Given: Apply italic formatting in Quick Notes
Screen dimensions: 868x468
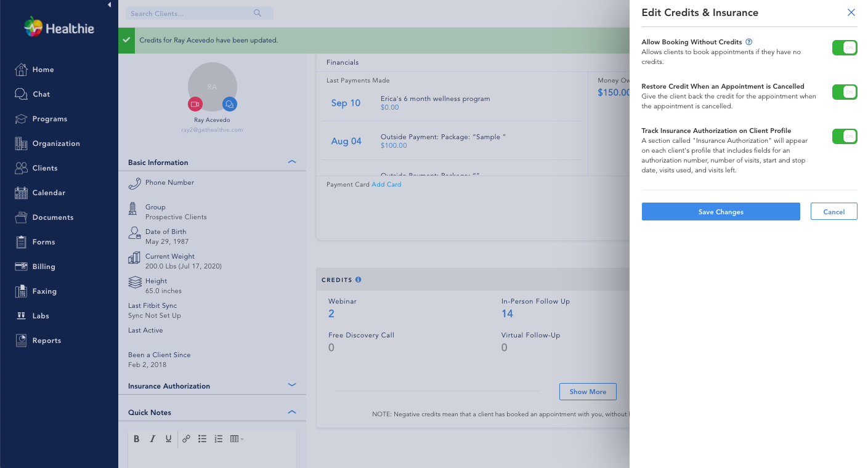Looking at the screenshot, I should 152,439.
